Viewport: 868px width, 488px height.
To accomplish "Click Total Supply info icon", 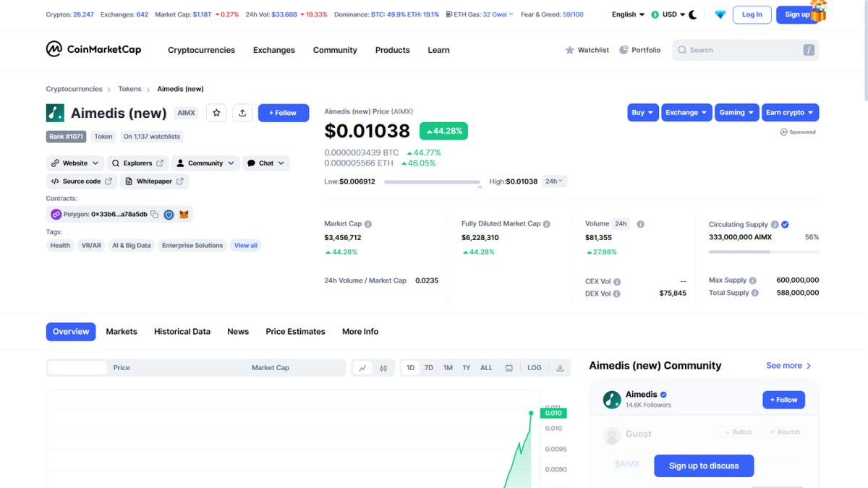I will pos(755,294).
